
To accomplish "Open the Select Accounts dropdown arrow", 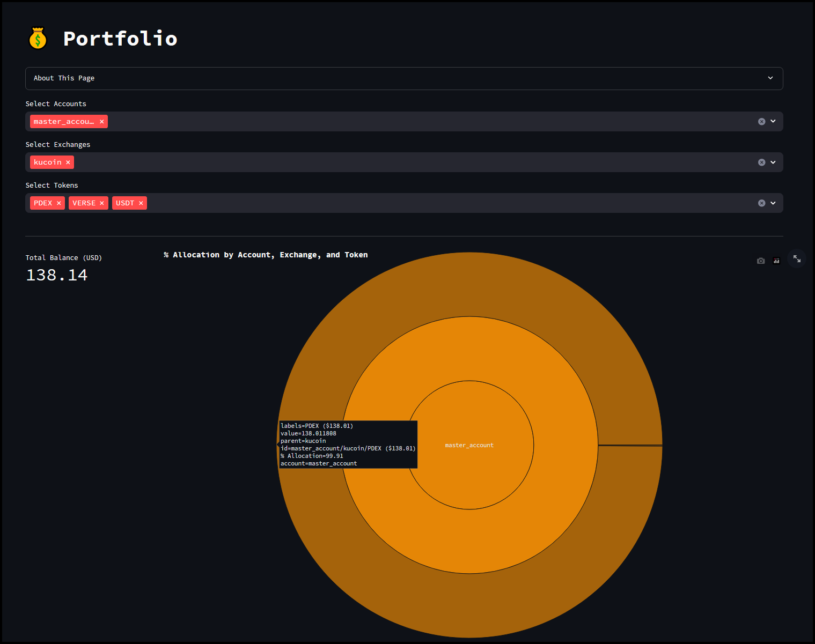I will pyautogui.click(x=773, y=121).
